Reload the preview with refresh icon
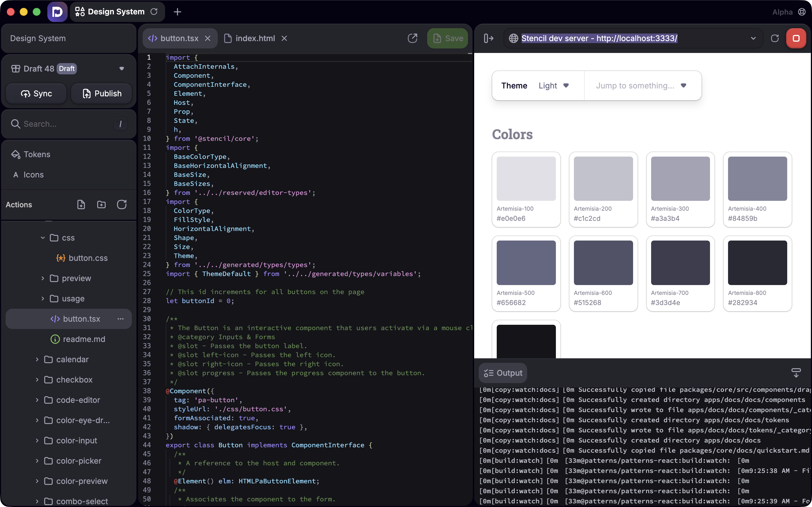812x507 pixels. coord(775,38)
